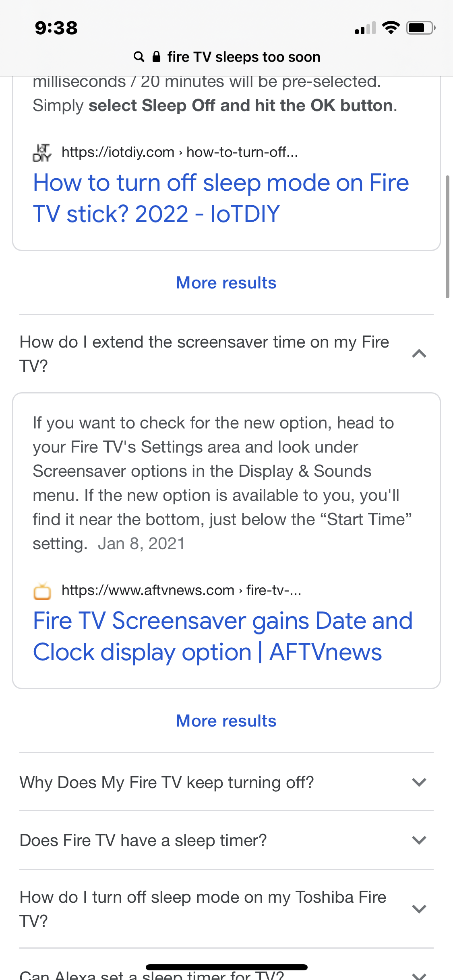The height and width of the screenshot is (980, 453).
Task: Tap the search magnifier icon in address bar
Action: tap(139, 57)
